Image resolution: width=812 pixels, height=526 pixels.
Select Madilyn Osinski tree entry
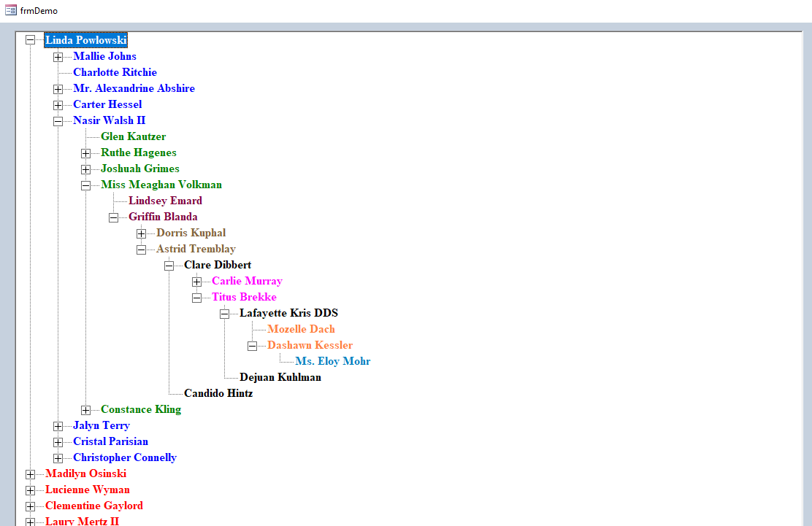(x=86, y=473)
